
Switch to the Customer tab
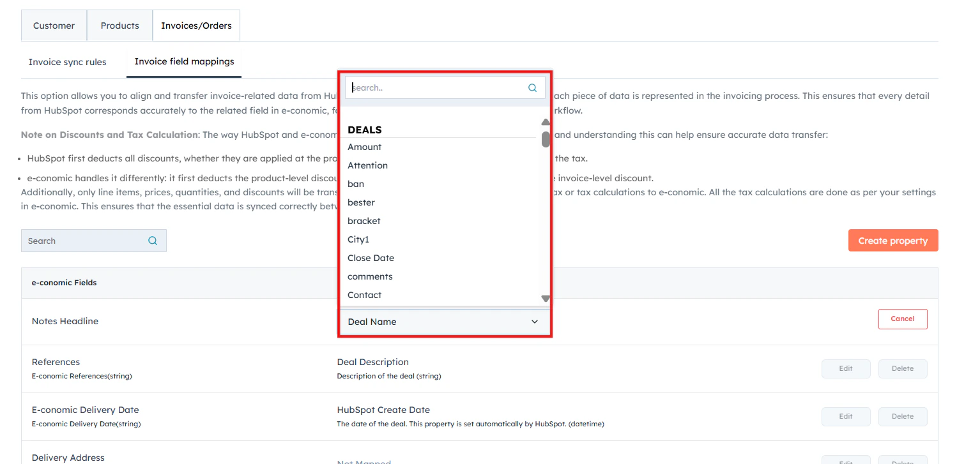pos(54,26)
